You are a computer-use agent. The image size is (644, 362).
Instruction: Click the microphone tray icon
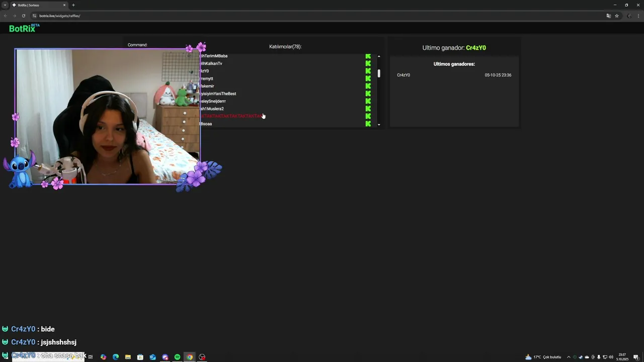coord(599,357)
